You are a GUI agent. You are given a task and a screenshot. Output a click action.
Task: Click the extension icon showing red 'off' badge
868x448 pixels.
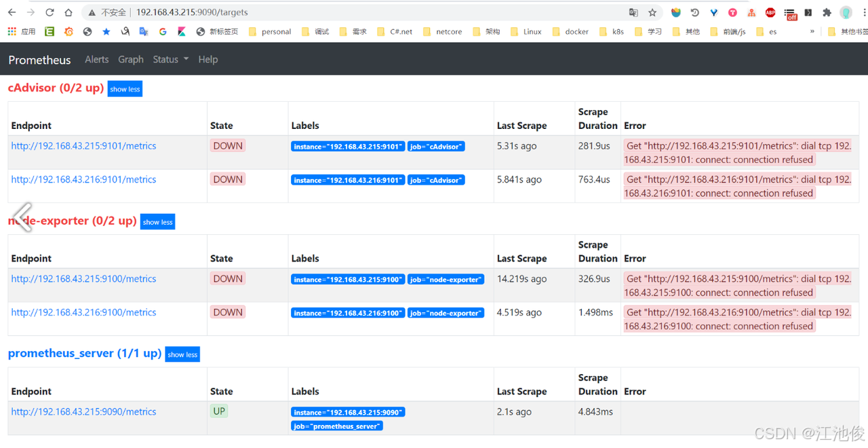(790, 13)
